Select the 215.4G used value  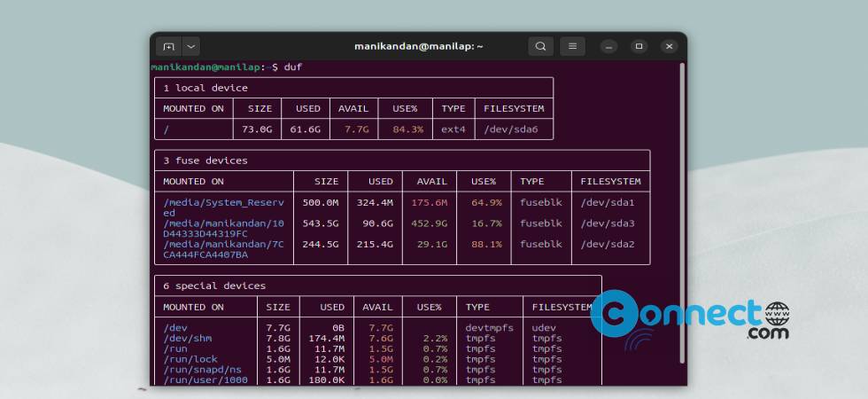375,245
